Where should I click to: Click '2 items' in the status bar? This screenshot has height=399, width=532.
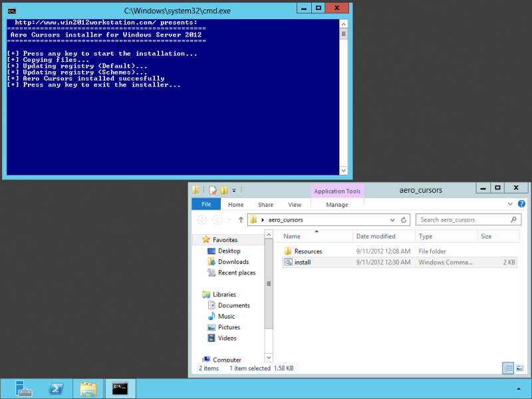(x=209, y=368)
